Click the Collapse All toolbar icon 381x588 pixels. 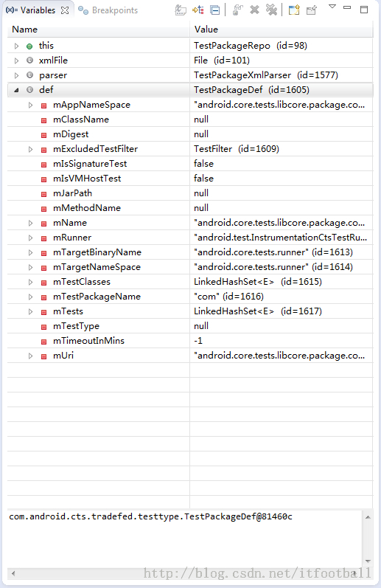coord(215,10)
